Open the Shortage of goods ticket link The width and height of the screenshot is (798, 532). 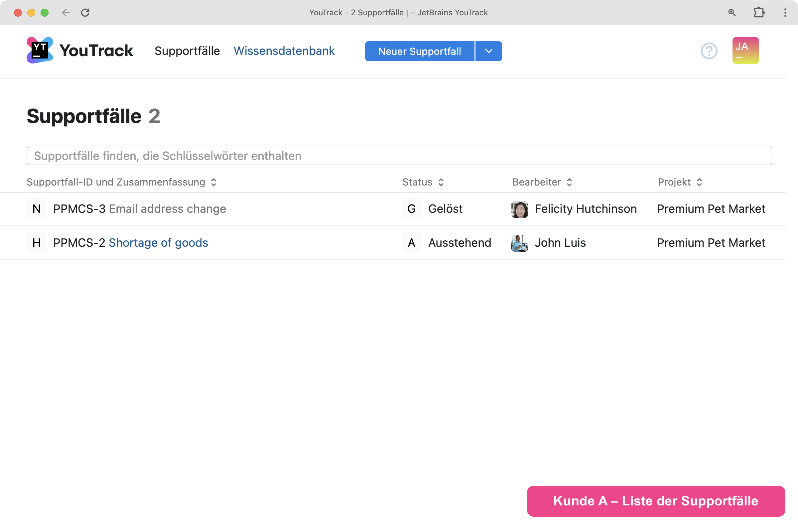[x=158, y=243]
